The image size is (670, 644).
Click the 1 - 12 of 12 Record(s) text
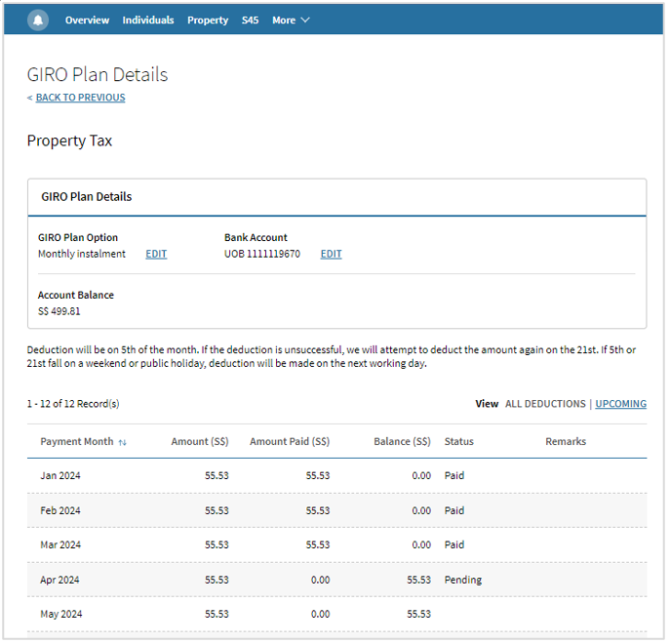click(73, 404)
